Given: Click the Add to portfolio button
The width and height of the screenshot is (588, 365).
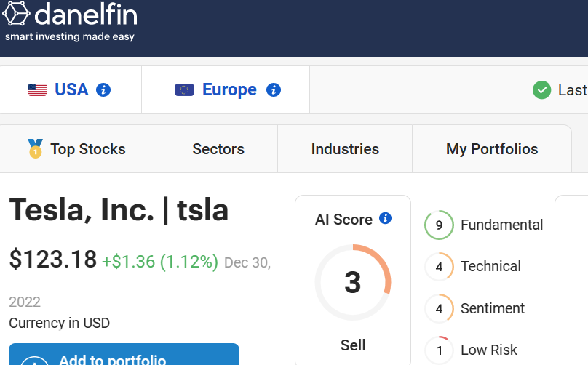Looking at the screenshot, I should pos(124,354).
